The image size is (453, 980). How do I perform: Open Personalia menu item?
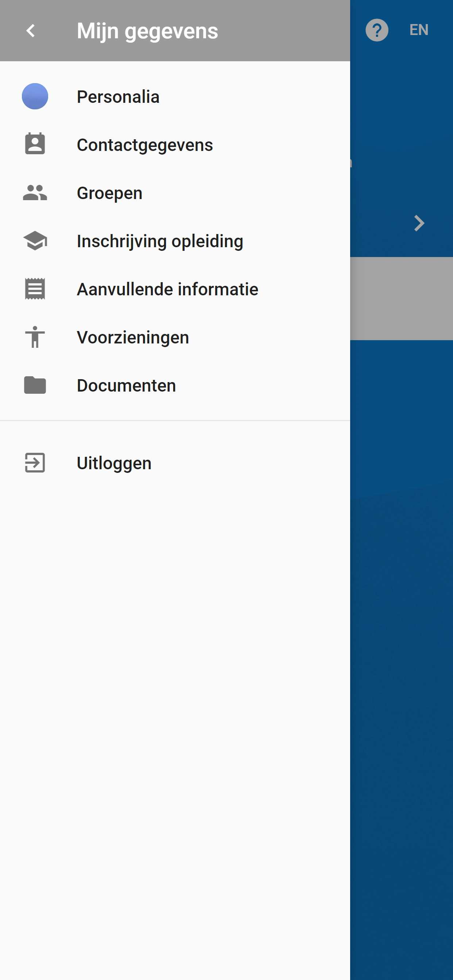(175, 96)
